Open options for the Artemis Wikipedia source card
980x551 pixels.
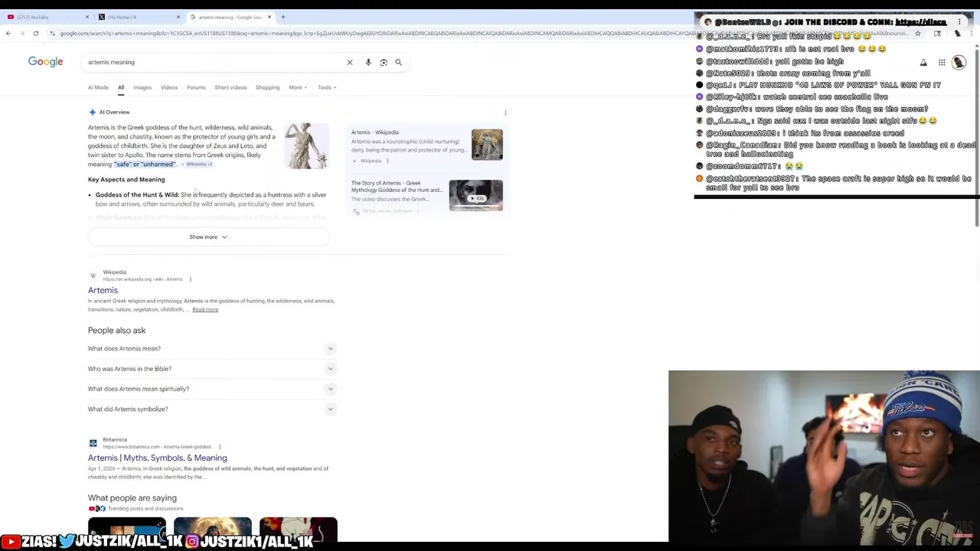click(x=387, y=161)
